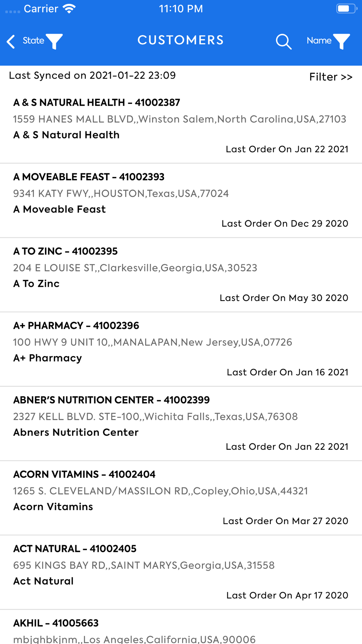The height and width of the screenshot is (644, 362).
Task: Tap the Acorn Vitamins last order date
Action: click(285, 521)
